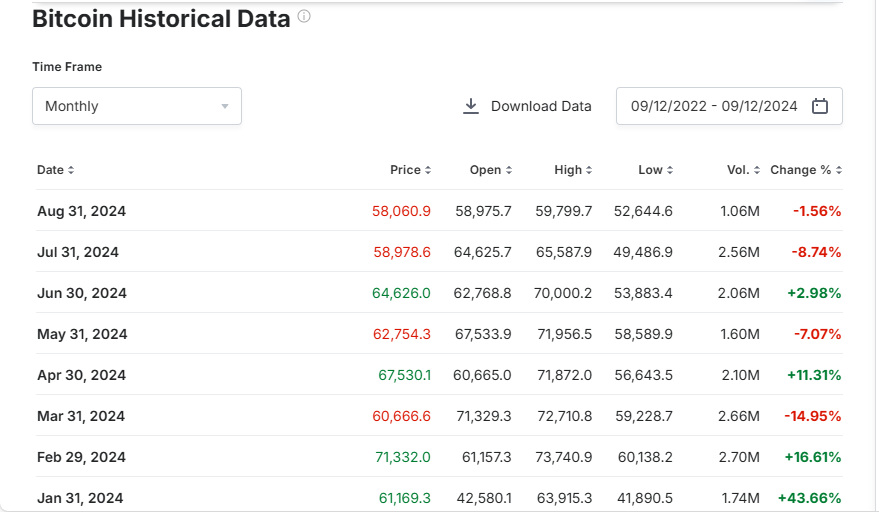Click the change value +16.61%
The image size is (879, 512).
[x=813, y=457]
